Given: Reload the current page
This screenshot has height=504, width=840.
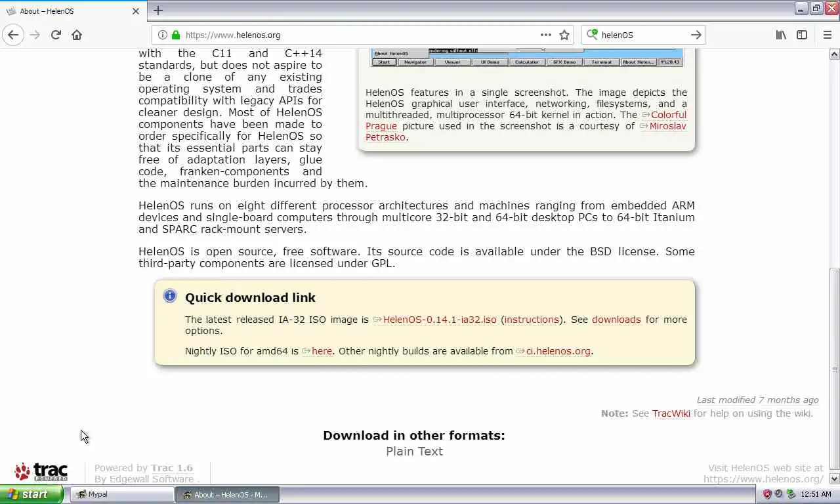Looking at the screenshot, I should click(x=56, y=35).
